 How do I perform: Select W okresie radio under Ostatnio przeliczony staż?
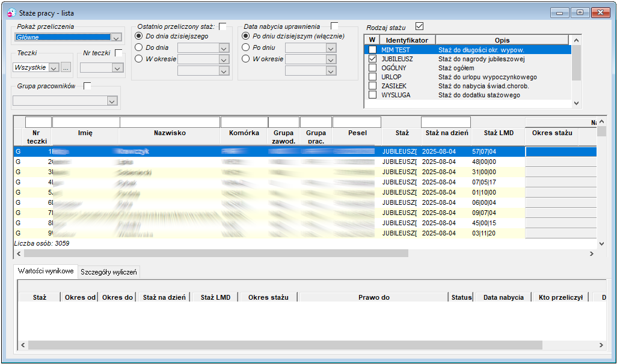coord(138,59)
